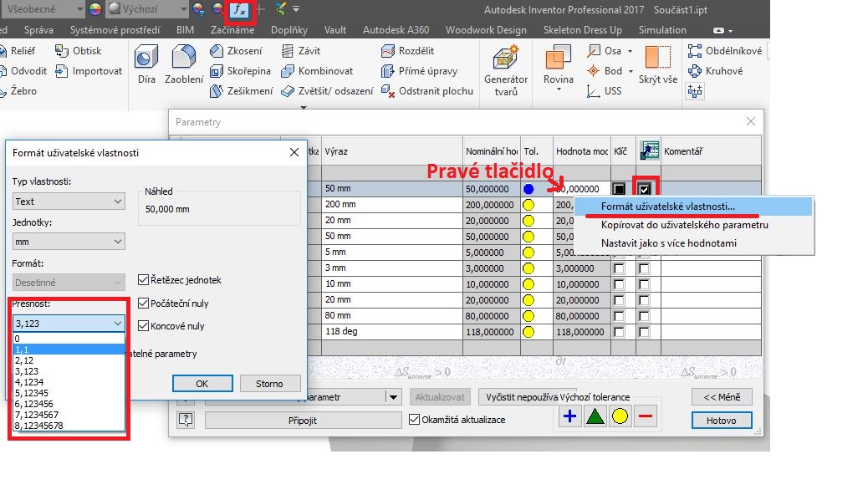Open the Woodwork Design ribbon tab
The height and width of the screenshot is (500, 868).
[x=486, y=30]
